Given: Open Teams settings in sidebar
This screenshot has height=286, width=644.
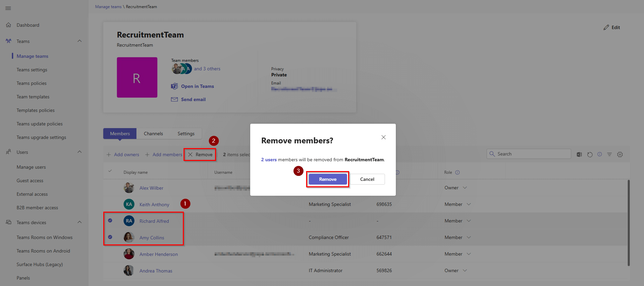Looking at the screenshot, I should [x=32, y=70].
